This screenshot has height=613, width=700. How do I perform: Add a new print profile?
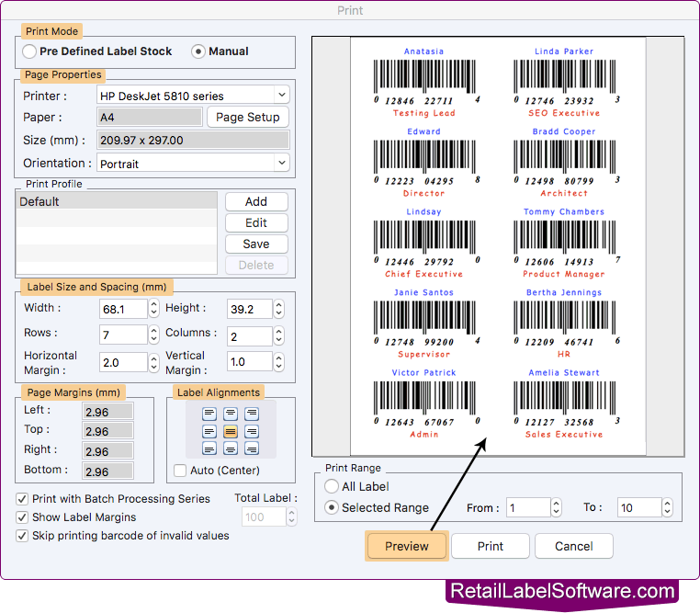click(256, 202)
